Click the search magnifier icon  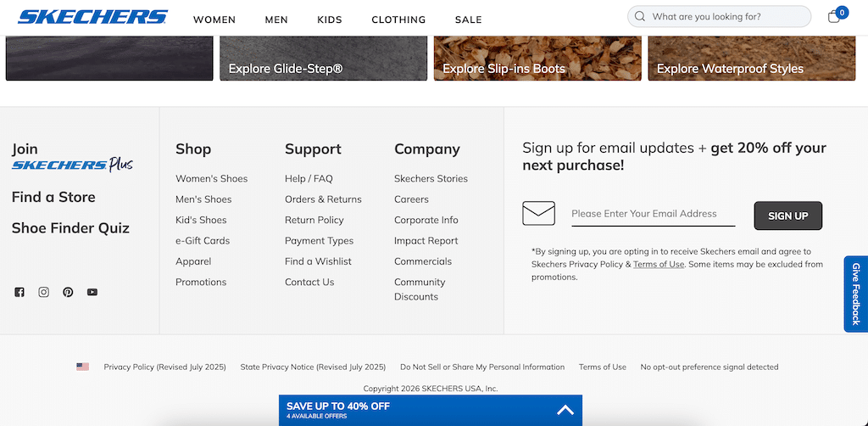coord(640,17)
